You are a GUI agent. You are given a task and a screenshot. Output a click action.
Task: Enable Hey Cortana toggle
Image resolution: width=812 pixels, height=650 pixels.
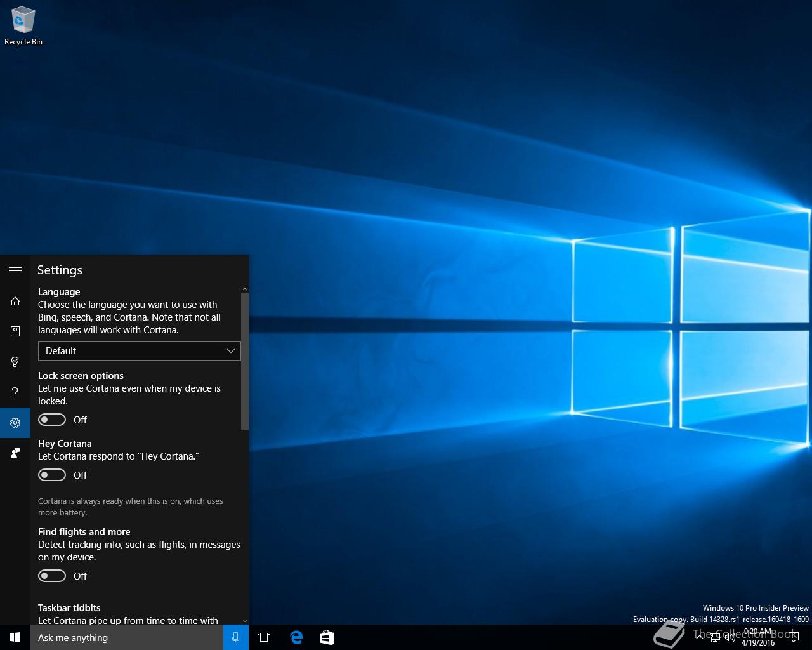tap(52, 475)
